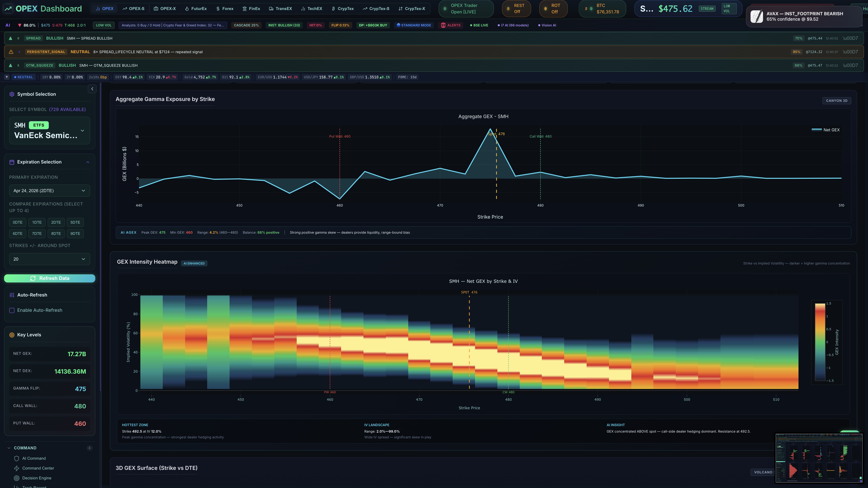Click the OPEX Trader Open [LIVE] status pill

click(466, 9)
